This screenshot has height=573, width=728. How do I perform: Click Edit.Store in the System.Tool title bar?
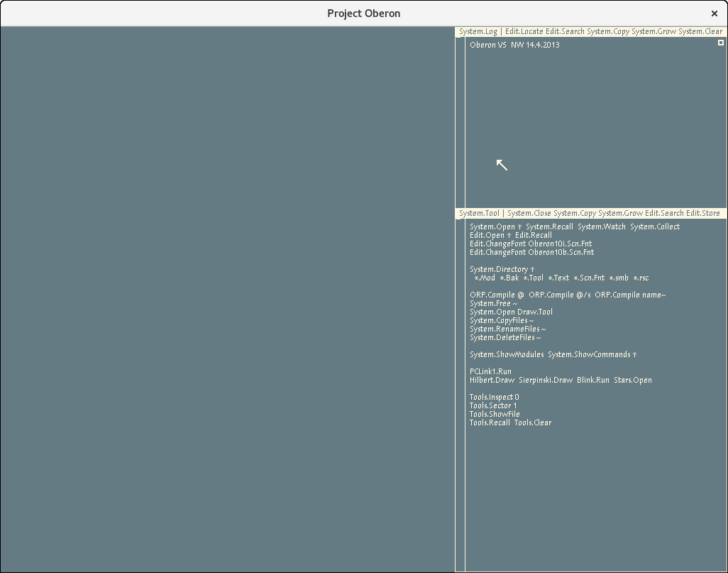click(702, 213)
